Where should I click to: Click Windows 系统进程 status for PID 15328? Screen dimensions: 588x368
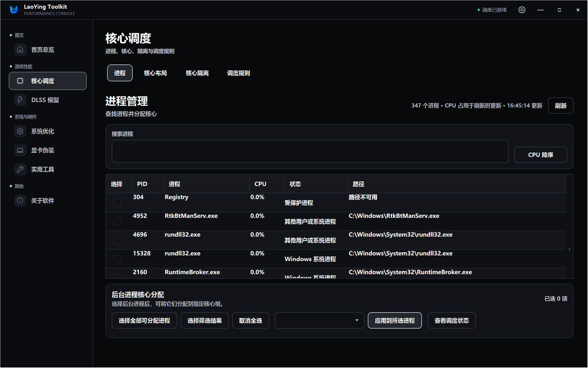310,259
